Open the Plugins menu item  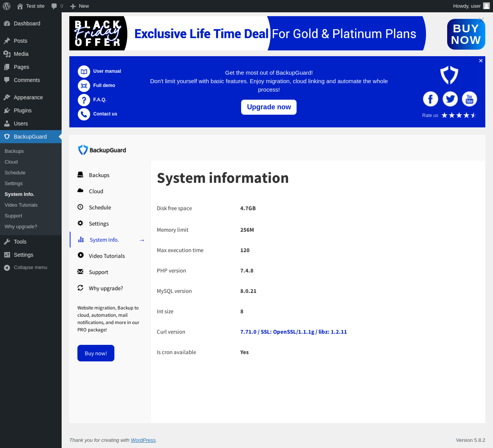31,110
